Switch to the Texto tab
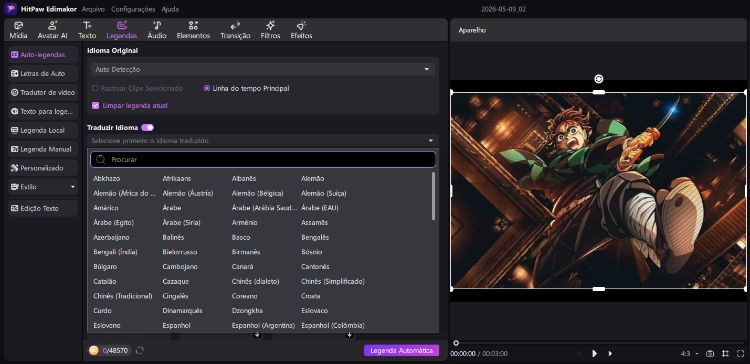 coord(87,30)
